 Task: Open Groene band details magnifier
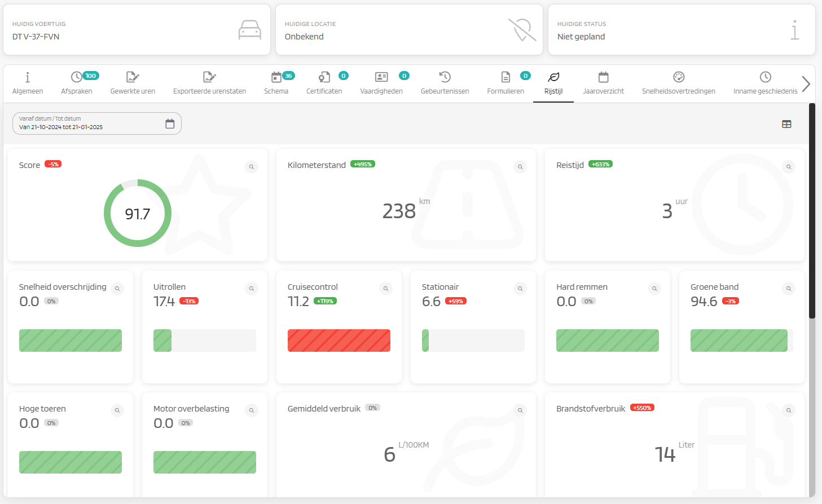point(789,289)
